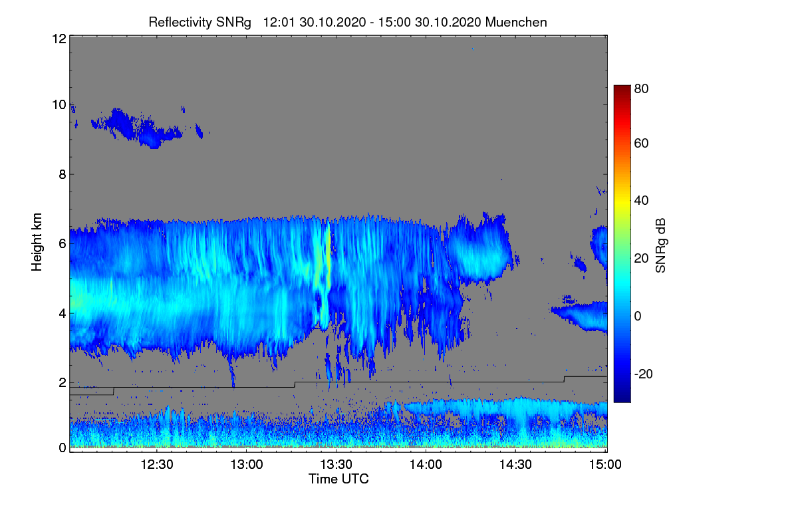The width and height of the screenshot is (798, 532).
Task: Click the colorbar value '60'
Action: click(642, 143)
